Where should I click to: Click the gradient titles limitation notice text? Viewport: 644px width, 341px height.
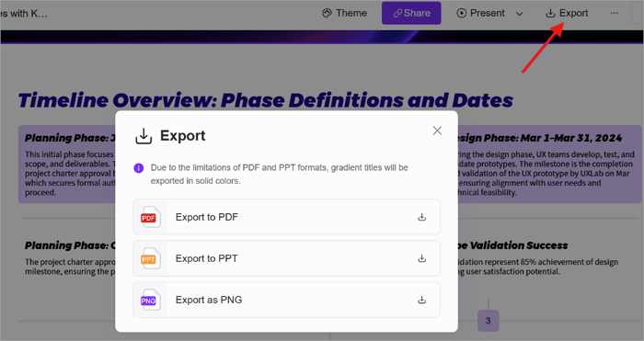279,174
